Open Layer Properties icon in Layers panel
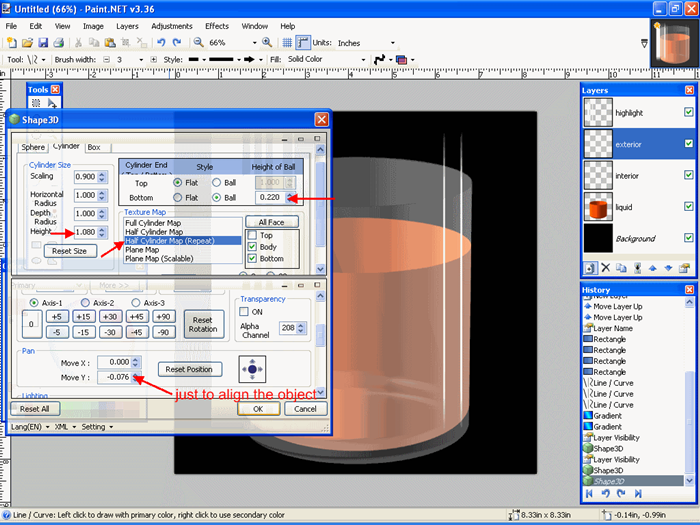The width and height of the screenshot is (700, 525). [684, 268]
